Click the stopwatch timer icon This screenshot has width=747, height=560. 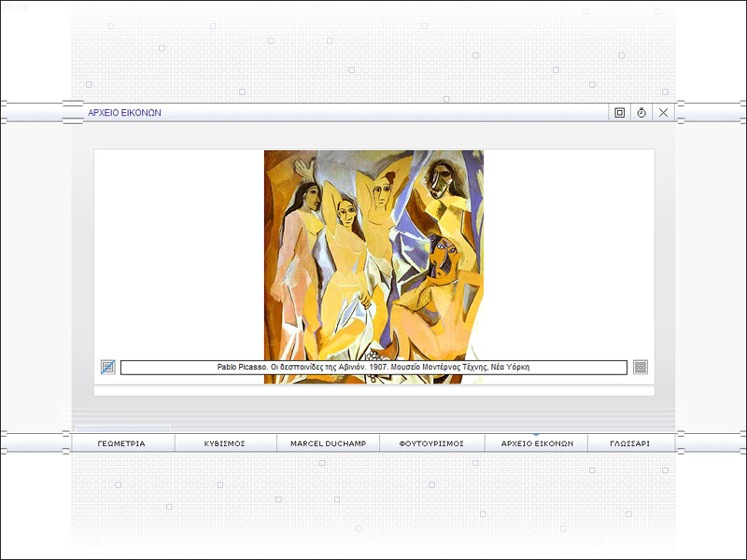(641, 113)
